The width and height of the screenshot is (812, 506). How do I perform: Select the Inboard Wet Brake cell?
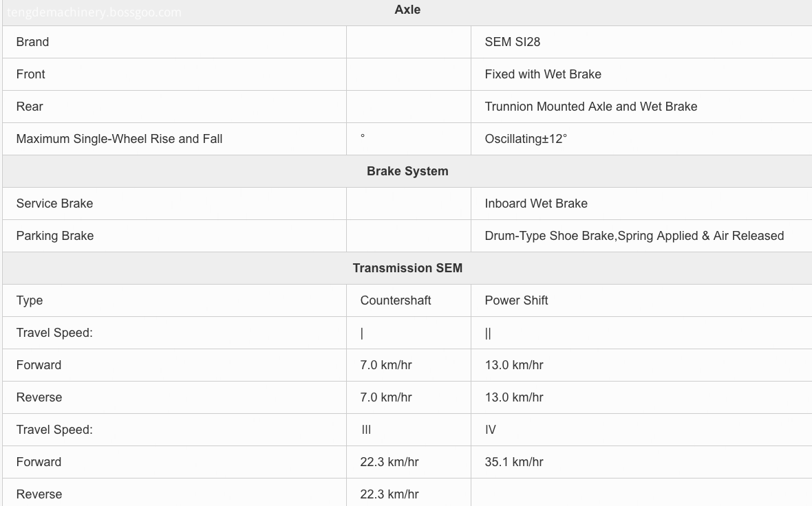point(536,203)
